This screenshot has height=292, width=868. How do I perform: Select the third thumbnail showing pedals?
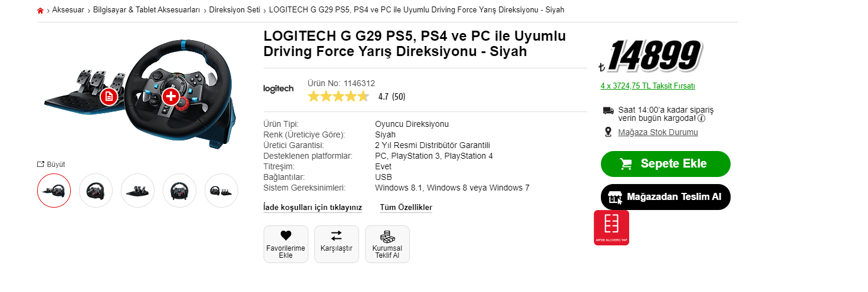click(x=137, y=191)
